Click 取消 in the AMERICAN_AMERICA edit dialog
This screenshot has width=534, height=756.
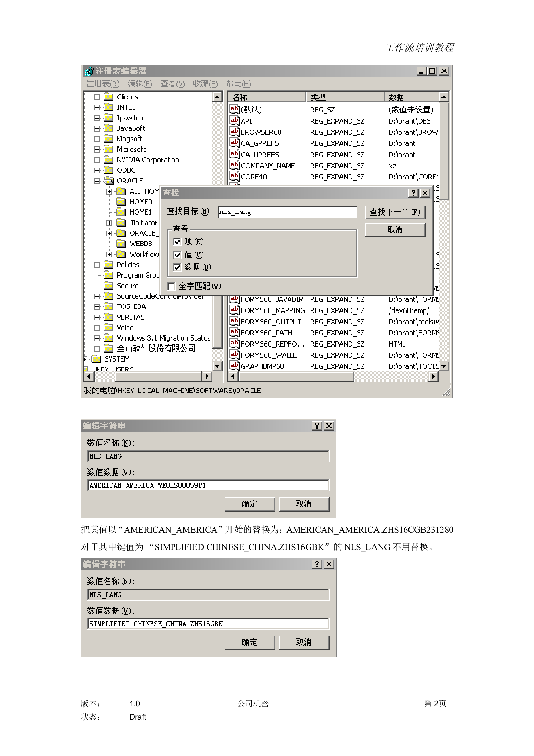(304, 504)
